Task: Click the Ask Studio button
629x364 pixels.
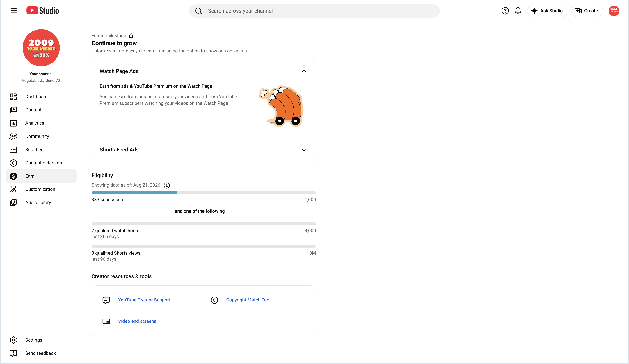Action: coord(547,11)
